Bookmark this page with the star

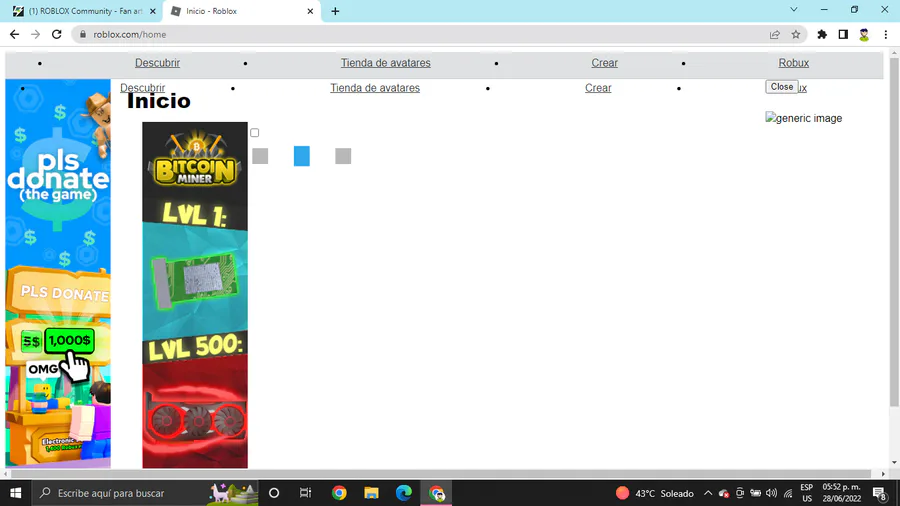[796, 34]
